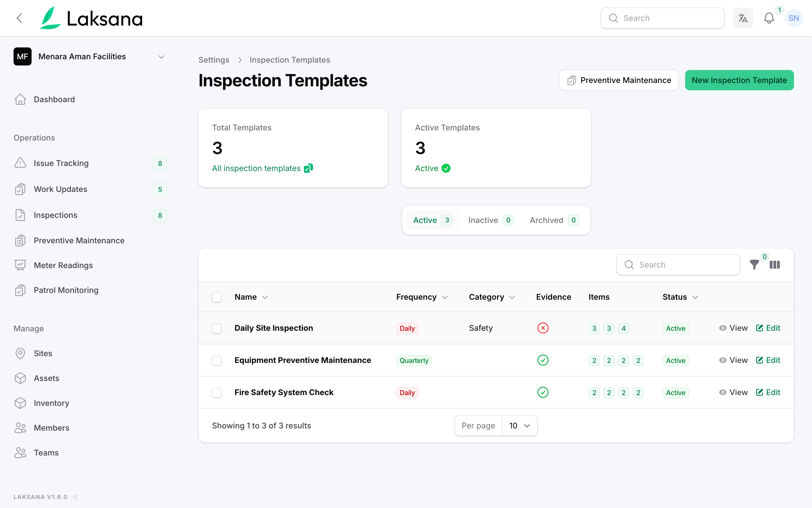Open Meter Readings in the sidebar
The width and height of the screenshot is (812, 508).
(90, 265)
